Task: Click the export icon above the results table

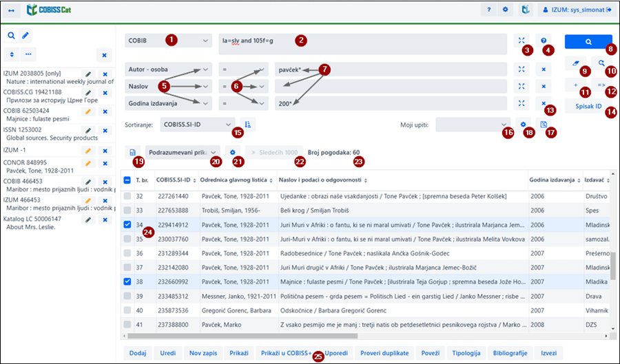Action: tap(132, 152)
